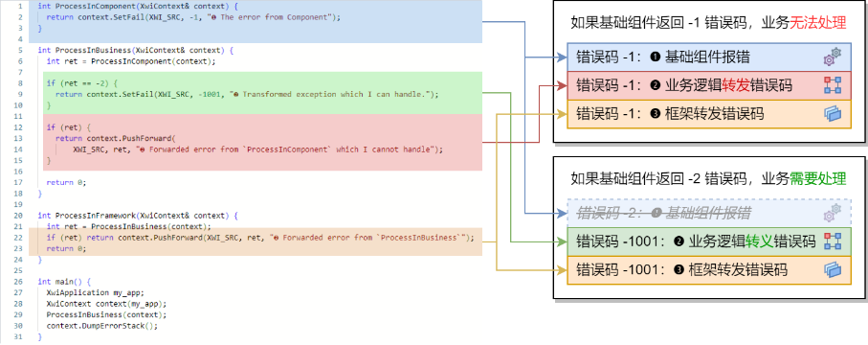Select the struck-through 错误码 -2 基础组件报错 text
This screenshot has height=345, width=868.
click(x=663, y=213)
